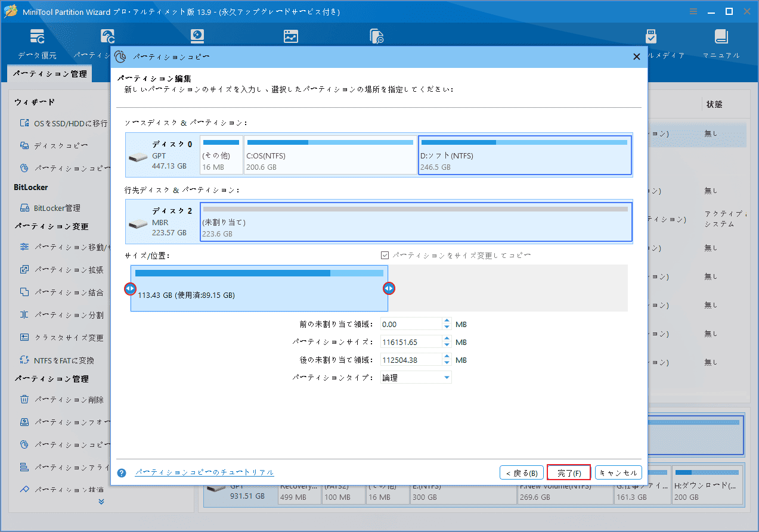Select the D:ソフト(NTFS) source partition
The width and height of the screenshot is (759, 532).
[x=525, y=155]
